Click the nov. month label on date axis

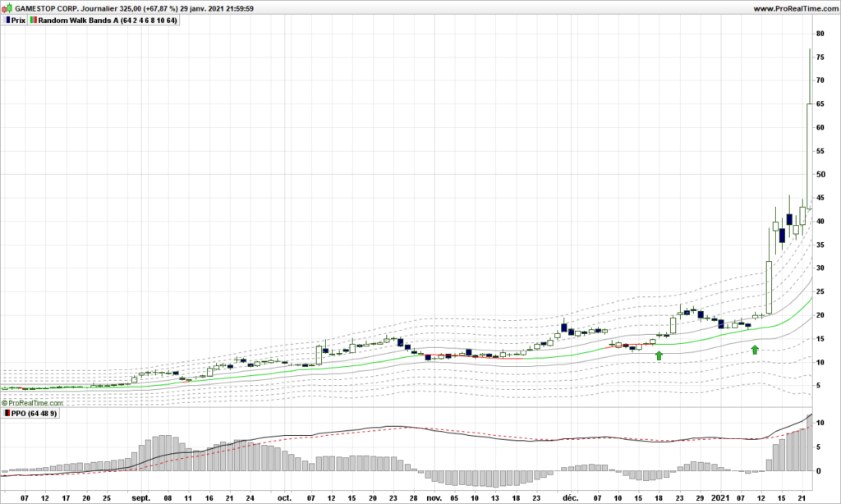coord(434,497)
